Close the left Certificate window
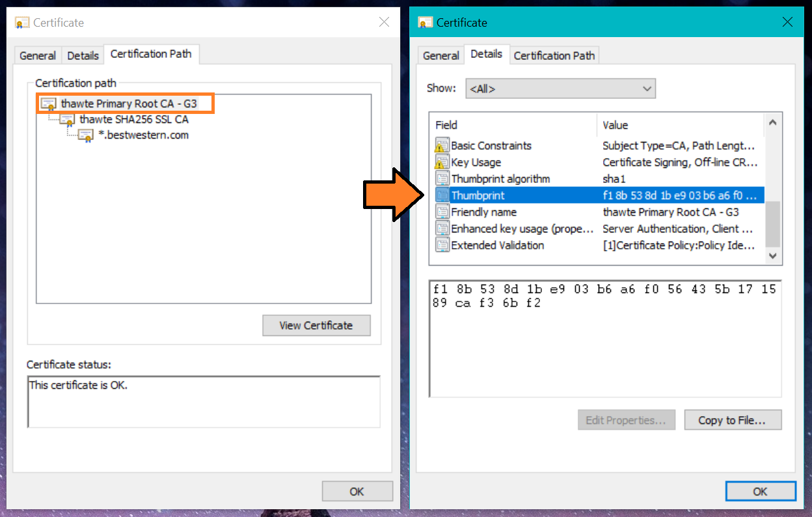812x517 pixels. (x=384, y=22)
